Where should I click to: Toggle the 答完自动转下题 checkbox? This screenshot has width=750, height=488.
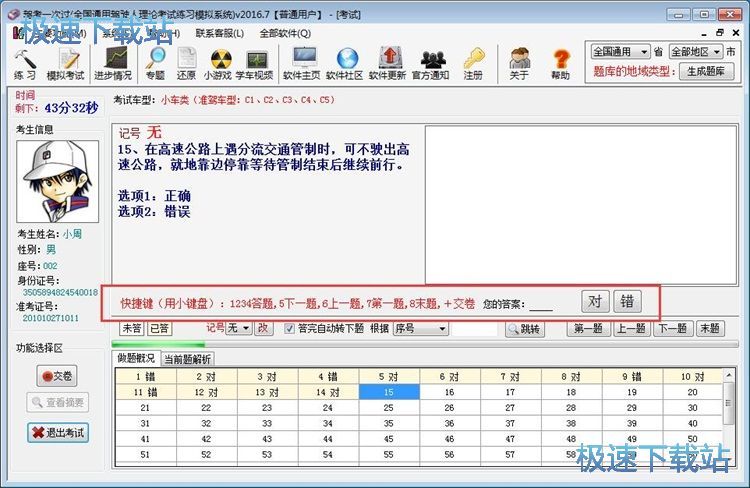pyautogui.click(x=290, y=328)
